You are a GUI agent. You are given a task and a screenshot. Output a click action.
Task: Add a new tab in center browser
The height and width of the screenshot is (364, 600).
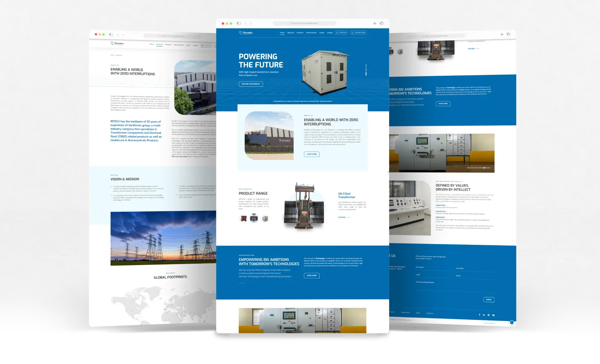tap(375, 23)
